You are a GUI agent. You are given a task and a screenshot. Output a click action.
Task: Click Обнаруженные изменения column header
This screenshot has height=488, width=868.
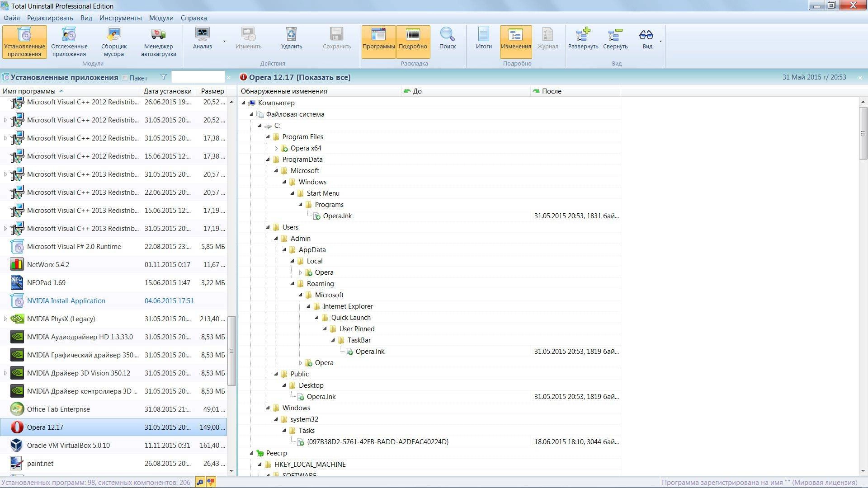(x=320, y=91)
